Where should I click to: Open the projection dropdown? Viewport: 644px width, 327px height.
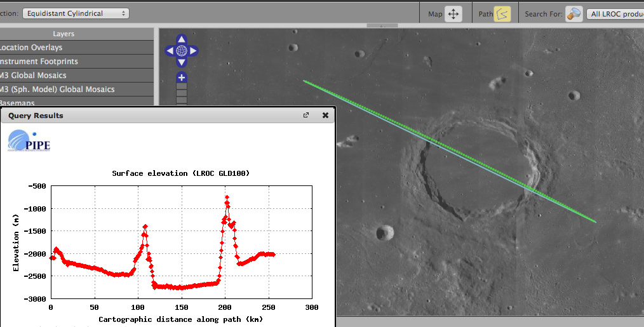pyautogui.click(x=76, y=13)
